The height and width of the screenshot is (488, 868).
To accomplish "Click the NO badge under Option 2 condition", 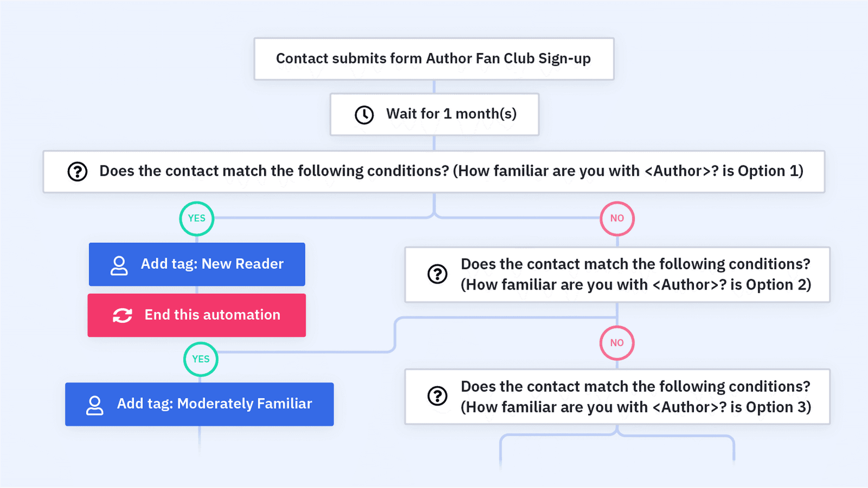I will (617, 343).
